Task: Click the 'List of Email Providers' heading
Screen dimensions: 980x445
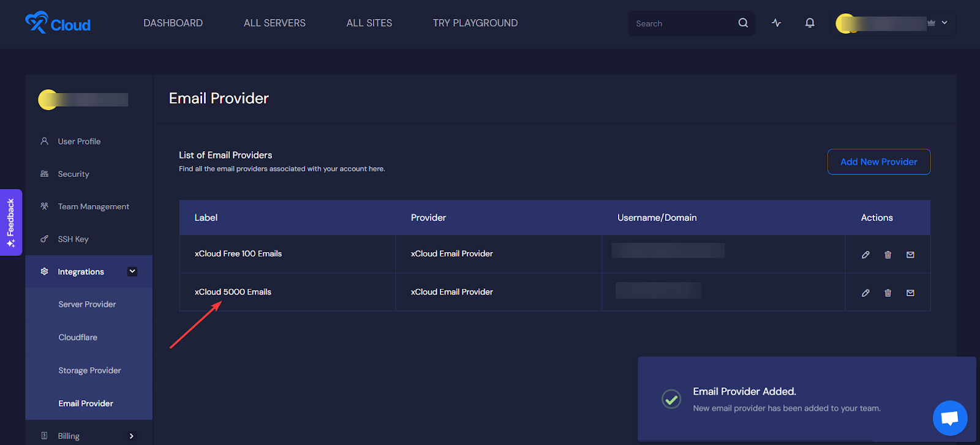Action: pyautogui.click(x=225, y=155)
